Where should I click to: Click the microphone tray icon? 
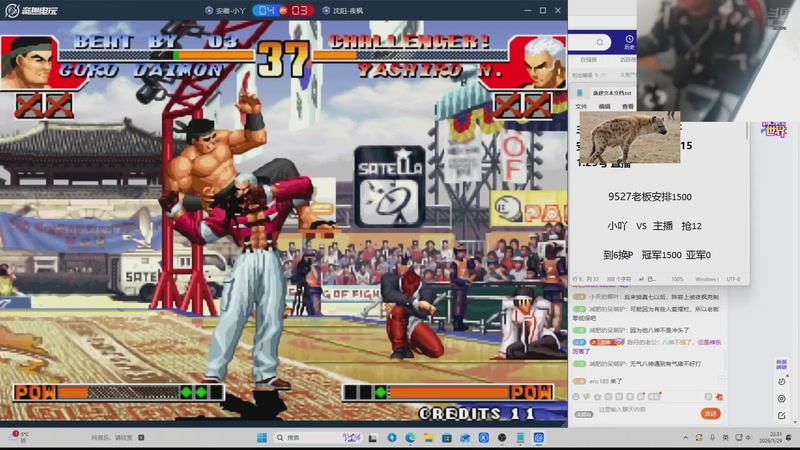click(x=712, y=438)
